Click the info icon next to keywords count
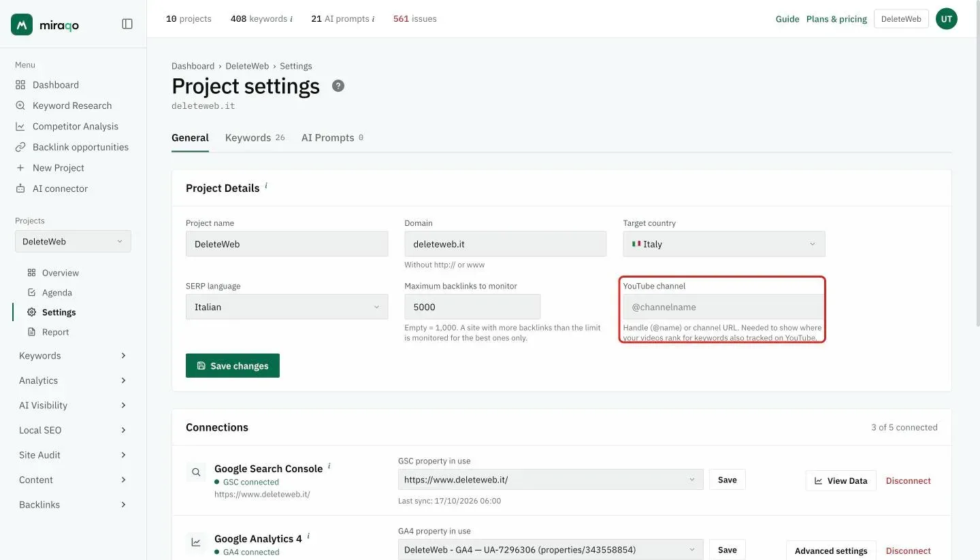This screenshot has width=980, height=560. click(x=291, y=19)
